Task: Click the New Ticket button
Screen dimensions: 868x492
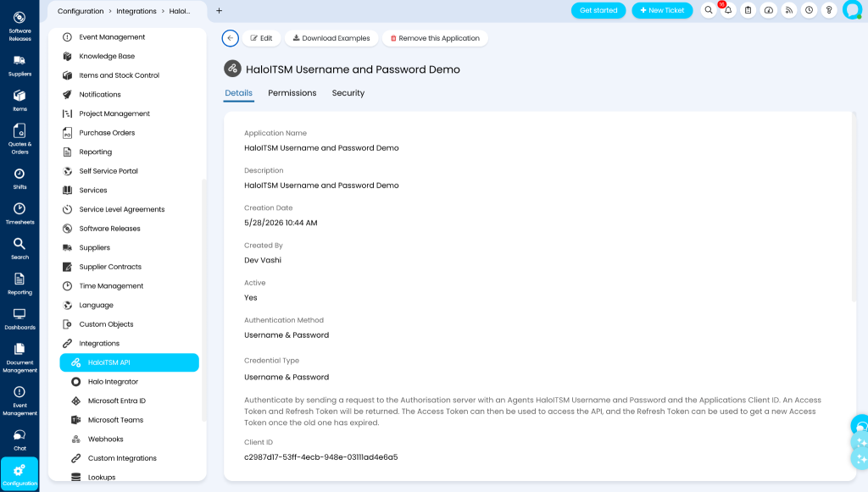Action: coord(662,10)
